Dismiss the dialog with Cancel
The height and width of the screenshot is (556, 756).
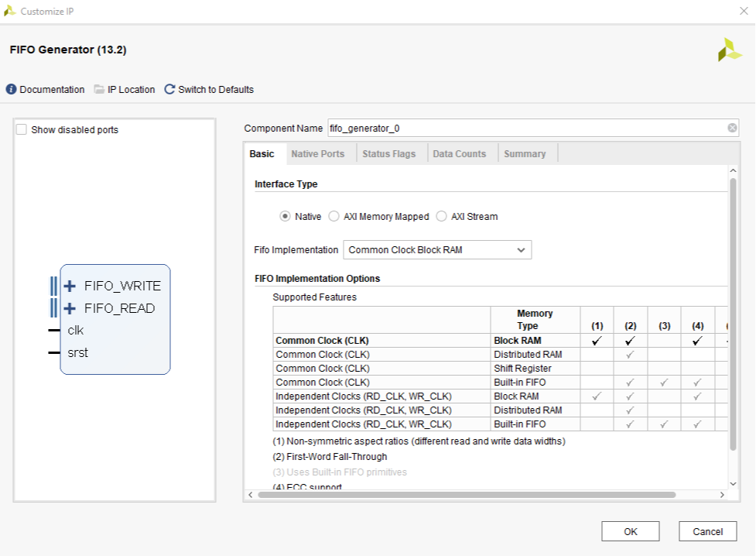tap(707, 531)
